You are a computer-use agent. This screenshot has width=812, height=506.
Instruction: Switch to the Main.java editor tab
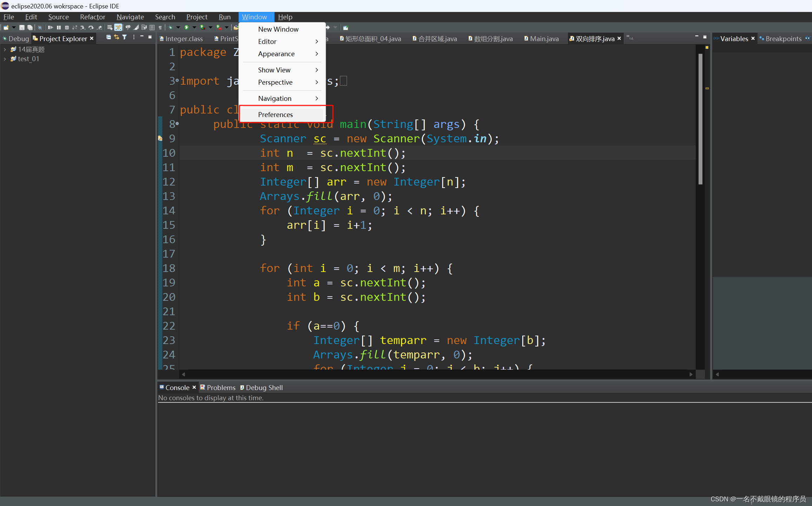(x=544, y=39)
